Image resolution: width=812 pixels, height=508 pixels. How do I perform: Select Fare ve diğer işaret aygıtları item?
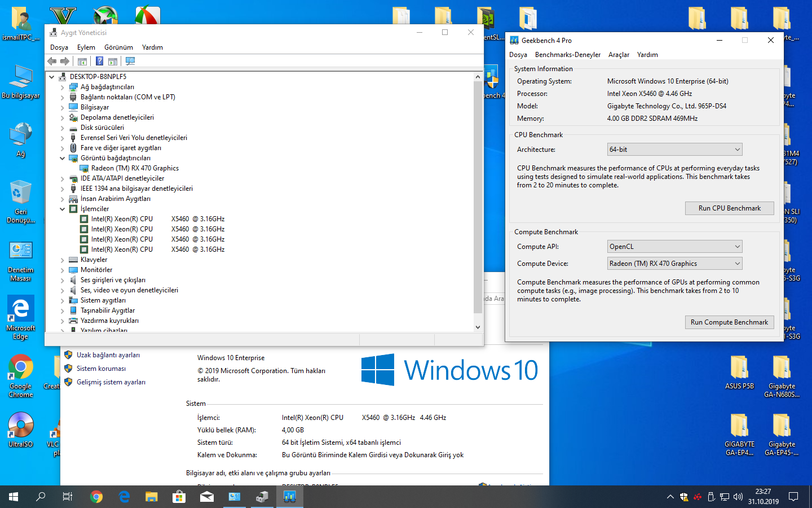(x=121, y=148)
